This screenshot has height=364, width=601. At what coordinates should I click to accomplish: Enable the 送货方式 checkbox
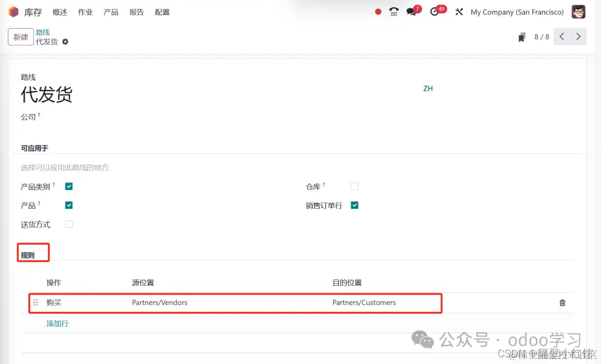(69, 224)
